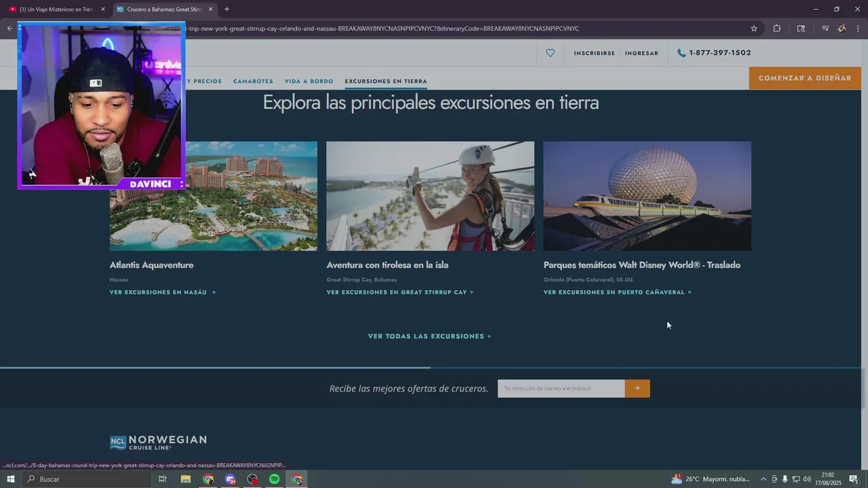Submit email with the orange arrow button

tap(637, 388)
